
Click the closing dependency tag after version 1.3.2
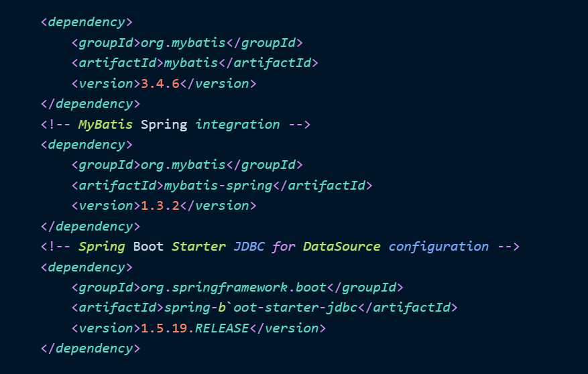pos(91,227)
